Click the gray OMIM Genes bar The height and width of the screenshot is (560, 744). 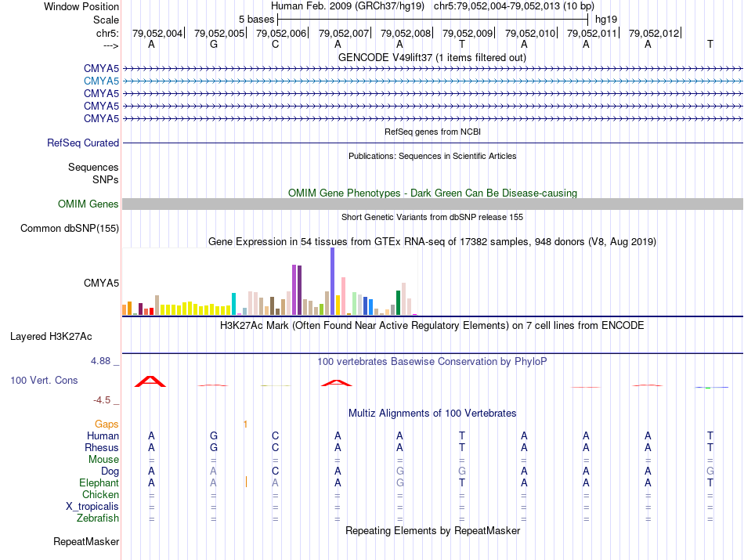(432, 204)
